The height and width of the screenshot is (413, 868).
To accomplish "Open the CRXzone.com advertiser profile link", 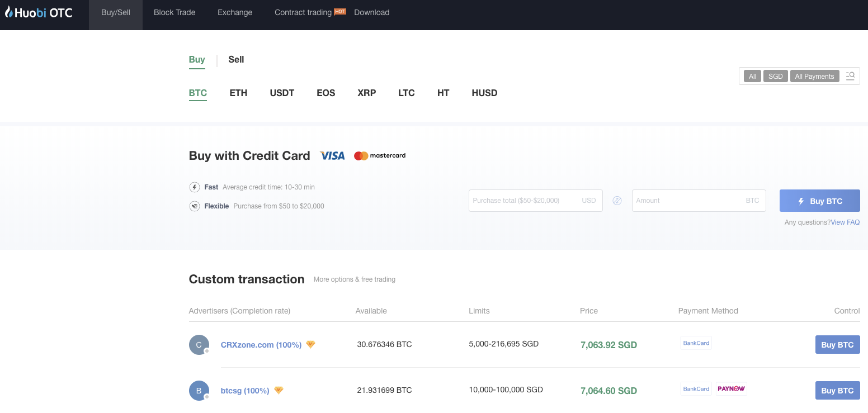I will (x=261, y=345).
